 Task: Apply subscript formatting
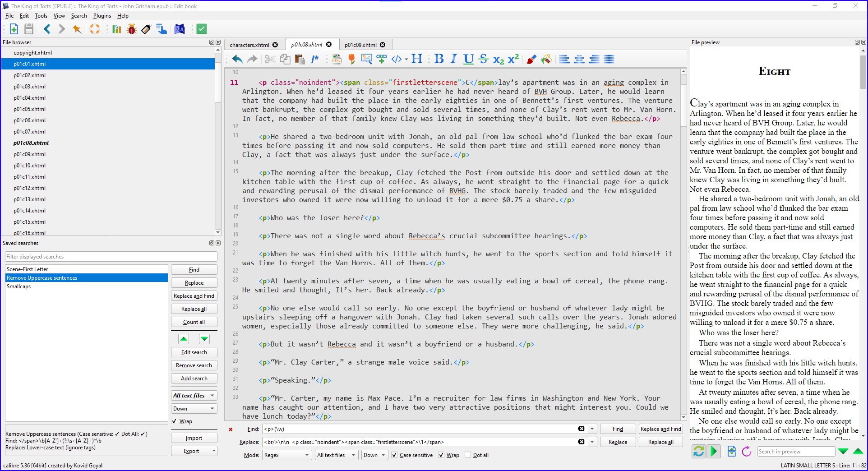[499, 59]
